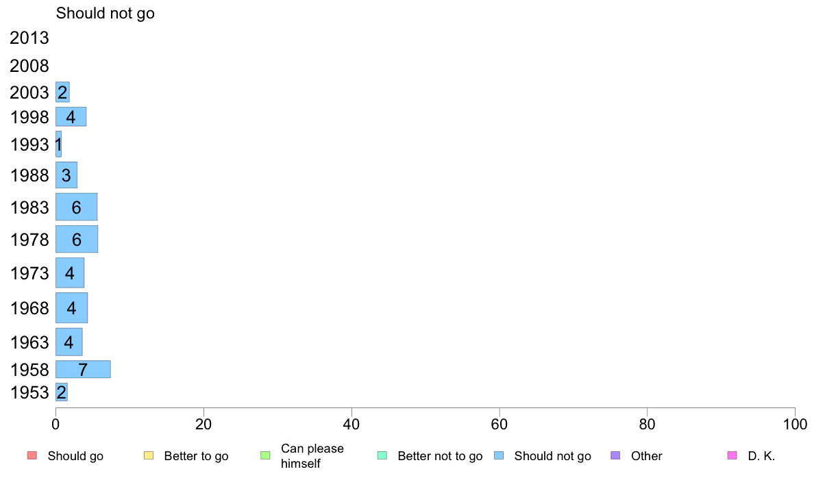
Task: Click the 2013 year axis label
Action: point(29,38)
